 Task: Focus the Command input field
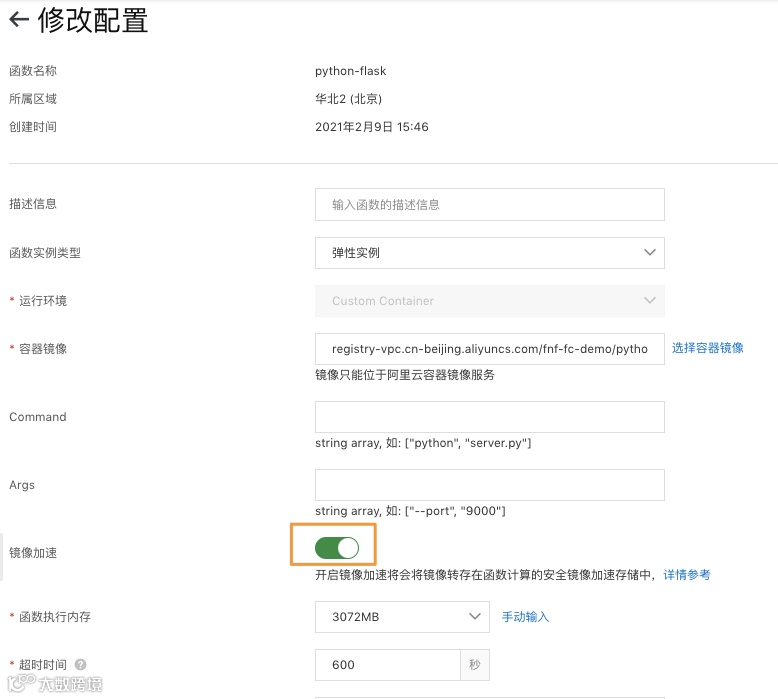pyautogui.click(x=490, y=417)
